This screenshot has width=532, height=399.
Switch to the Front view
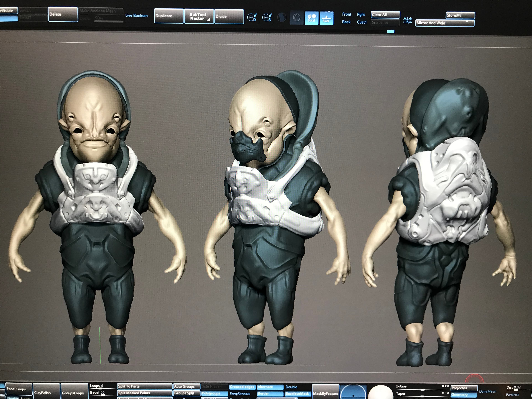coord(347,14)
